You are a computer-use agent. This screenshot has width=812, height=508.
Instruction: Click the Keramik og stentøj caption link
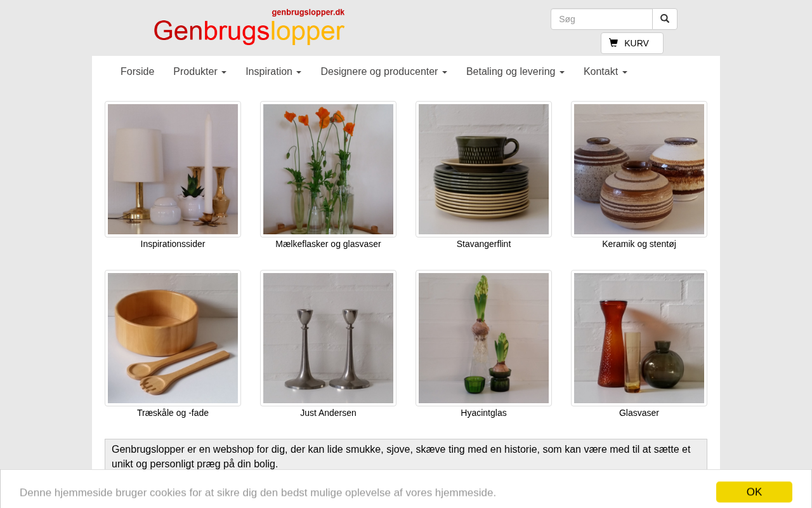[639, 244]
